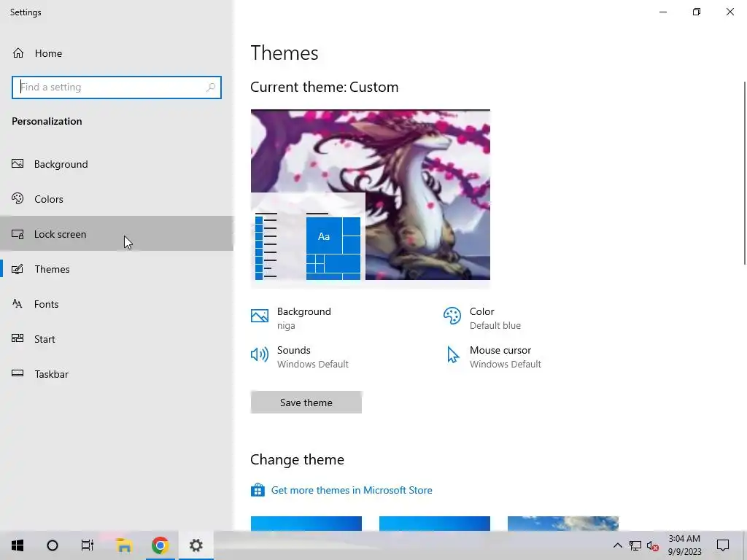Click the Lock screen icon in sidebar
This screenshot has height=560, width=747.
tap(18, 234)
